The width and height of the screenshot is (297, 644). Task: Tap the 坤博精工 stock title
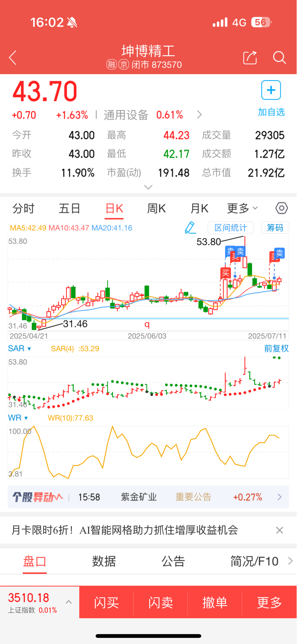pyautogui.click(x=148, y=51)
